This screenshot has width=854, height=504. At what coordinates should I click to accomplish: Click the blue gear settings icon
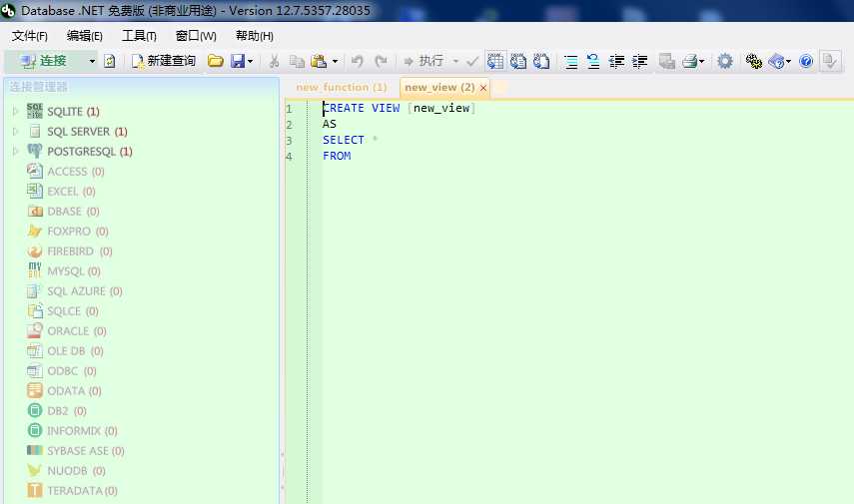tap(725, 61)
